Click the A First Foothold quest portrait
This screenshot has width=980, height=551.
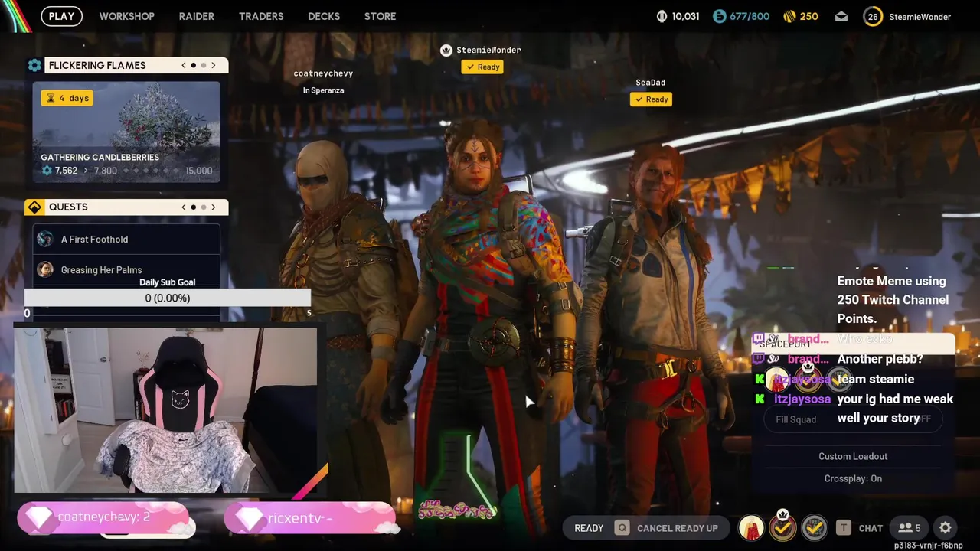(45, 240)
